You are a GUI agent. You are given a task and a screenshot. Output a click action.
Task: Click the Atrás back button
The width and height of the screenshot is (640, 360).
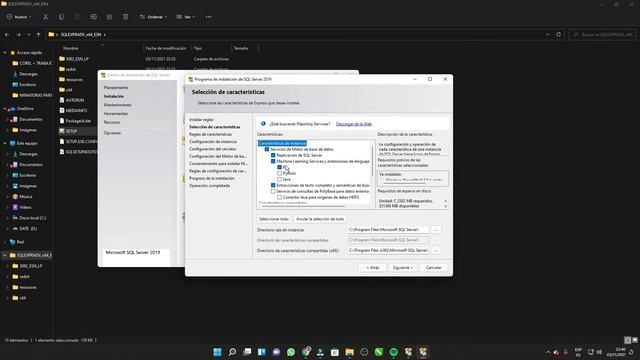click(373, 268)
